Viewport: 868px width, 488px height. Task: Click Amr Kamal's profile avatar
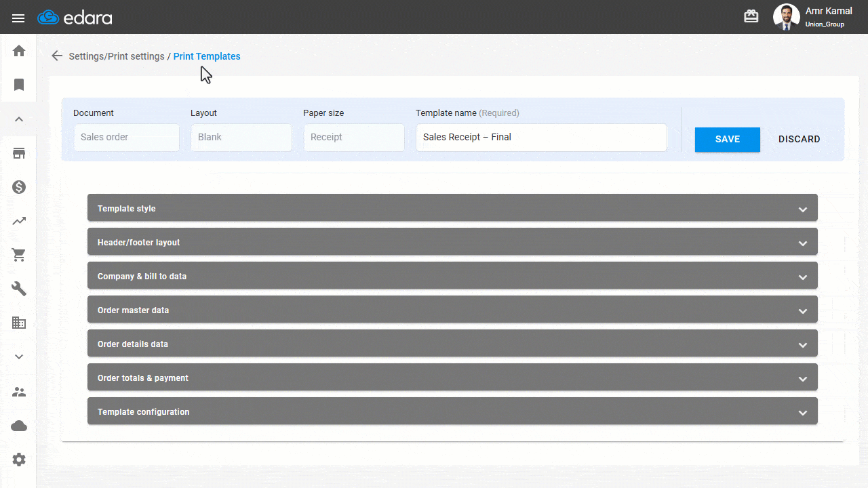pyautogui.click(x=787, y=17)
